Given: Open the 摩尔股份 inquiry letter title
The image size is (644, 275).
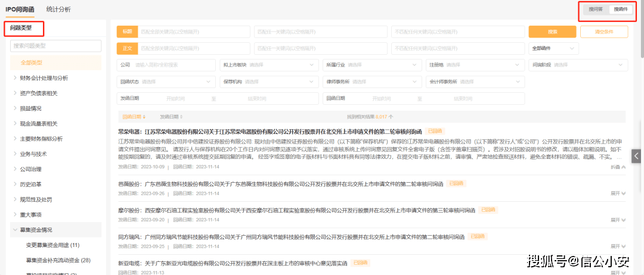Looking at the screenshot, I should (x=296, y=210).
